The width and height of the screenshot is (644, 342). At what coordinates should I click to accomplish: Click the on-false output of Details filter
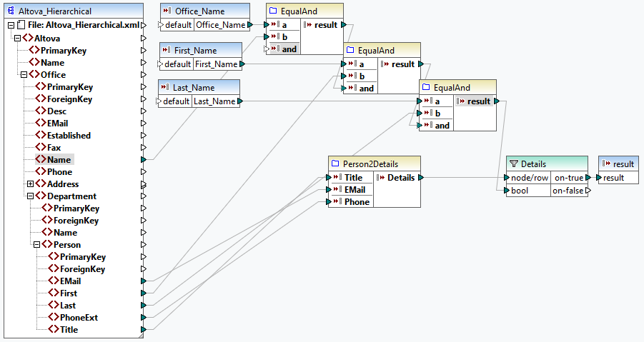[568, 191]
